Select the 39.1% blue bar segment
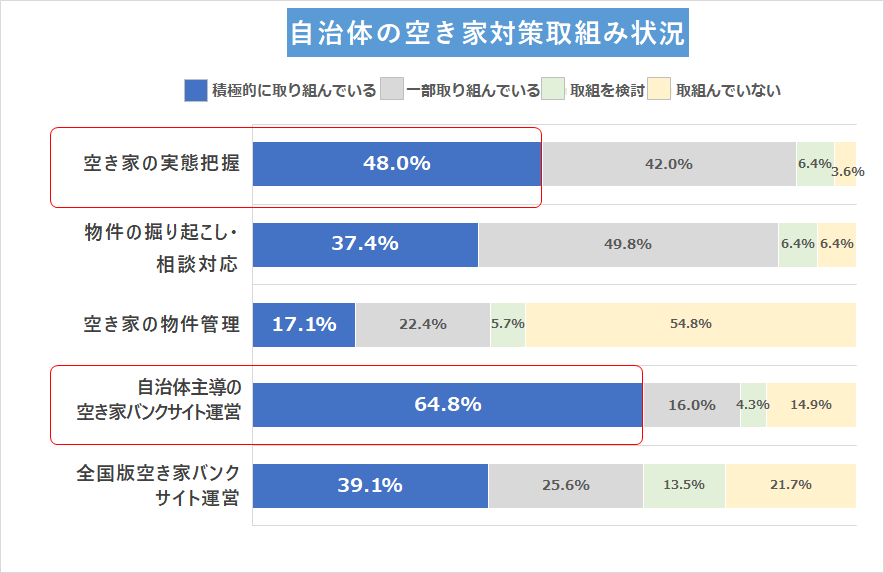Image resolution: width=884 pixels, height=573 pixels. point(370,485)
